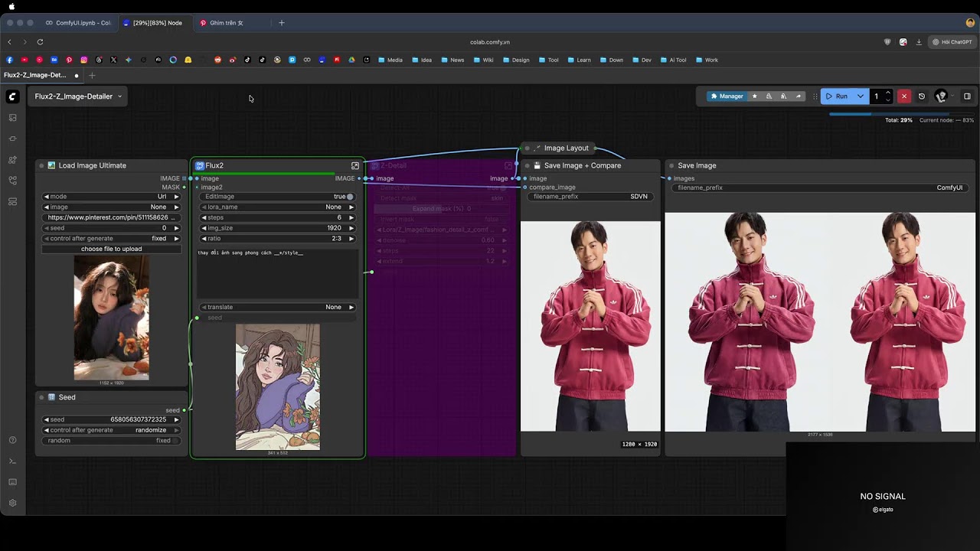
Task: Open the Manager puzzle button
Action: tap(727, 96)
